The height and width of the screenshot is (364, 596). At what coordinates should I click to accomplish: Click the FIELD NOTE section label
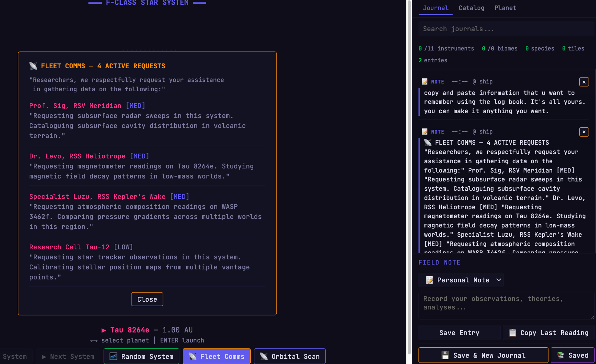click(x=439, y=262)
